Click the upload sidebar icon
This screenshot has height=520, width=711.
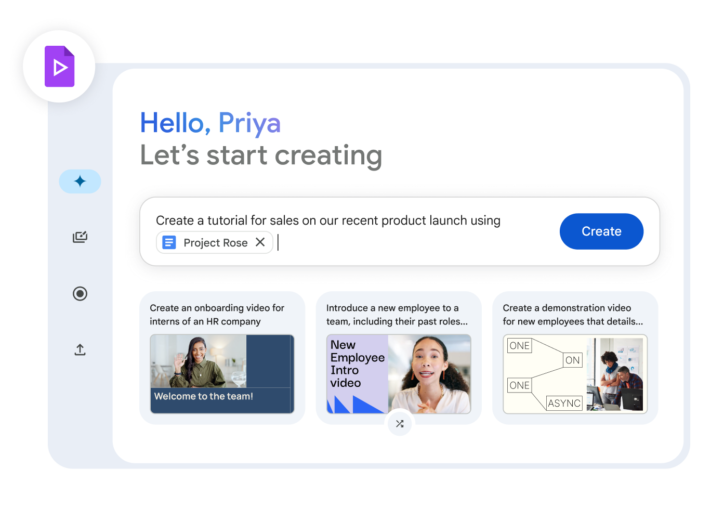80,350
